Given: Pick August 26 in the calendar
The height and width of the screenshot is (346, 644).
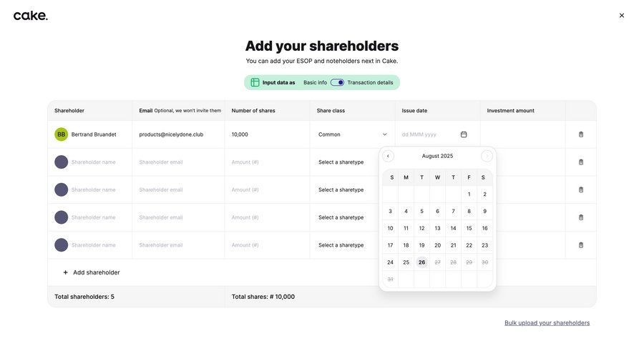Looking at the screenshot, I should (x=422, y=262).
